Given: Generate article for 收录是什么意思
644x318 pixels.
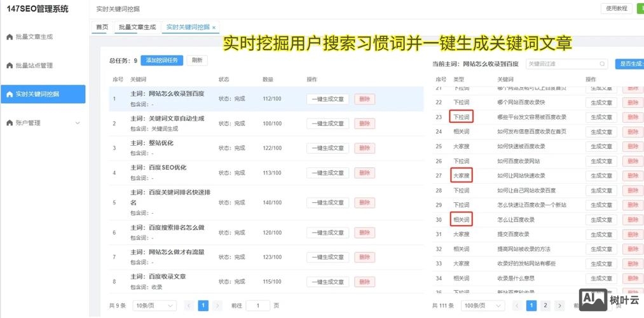Looking at the screenshot, I should point(601,279).
